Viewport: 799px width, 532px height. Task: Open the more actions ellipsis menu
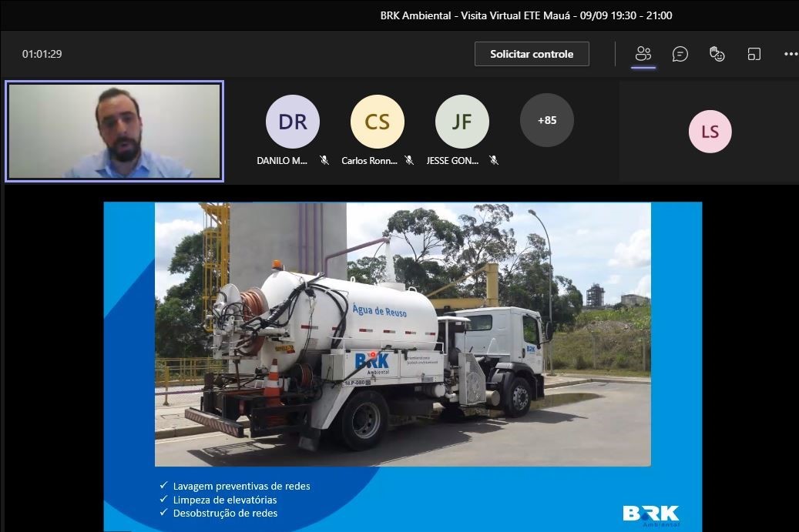point(791,54)
